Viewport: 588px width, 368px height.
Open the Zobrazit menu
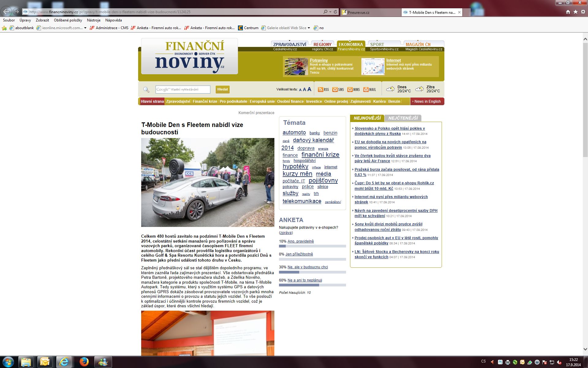[x=42, y=20]
